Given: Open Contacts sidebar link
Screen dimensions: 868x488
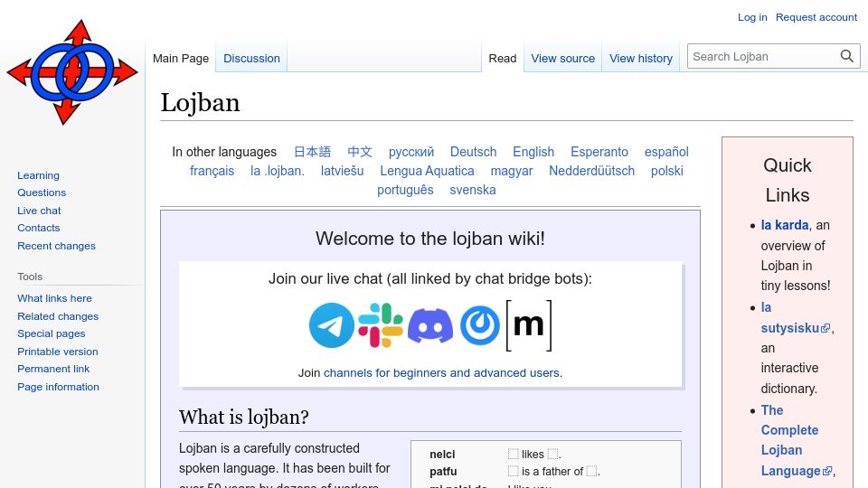Looking at the screenshot, I should (38, 228).
